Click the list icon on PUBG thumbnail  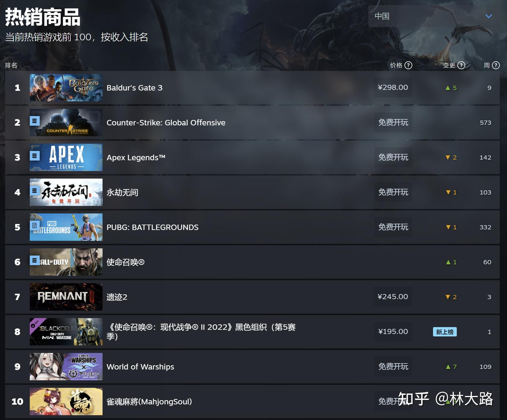[x=35, y=225]
